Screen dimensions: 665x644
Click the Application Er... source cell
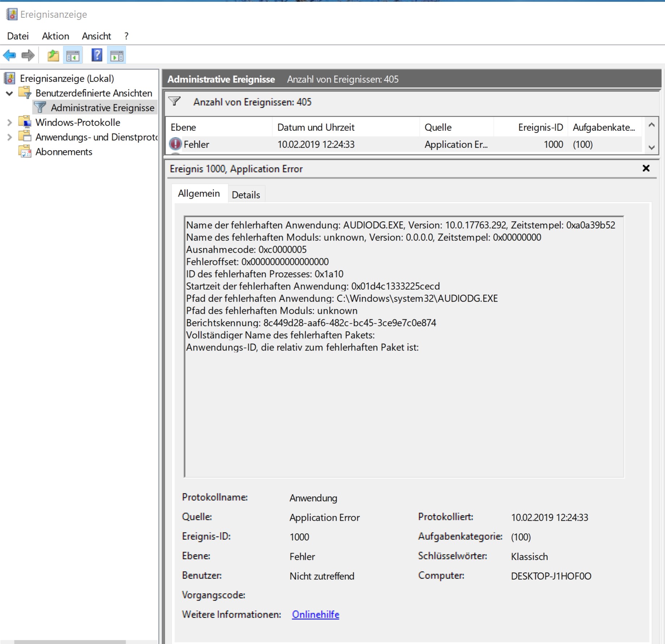pyautogui.click(x=456, y=144)
